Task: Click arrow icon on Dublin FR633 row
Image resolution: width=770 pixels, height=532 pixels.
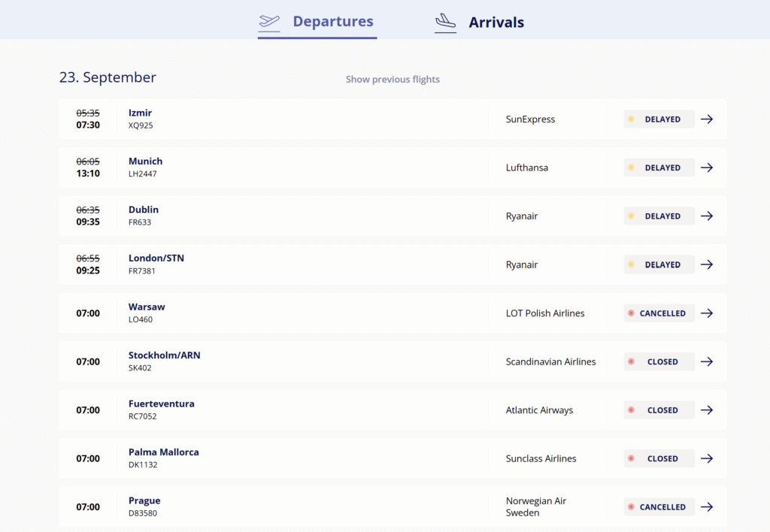Action: [706, 216]
